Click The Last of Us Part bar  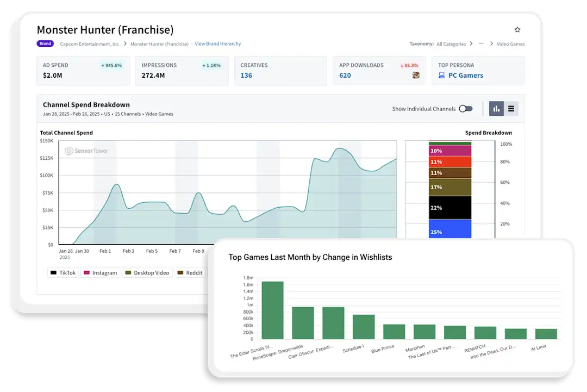pyautogui.click(x=455, y=333)
